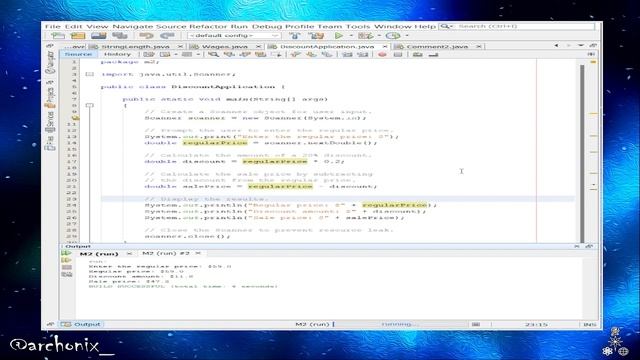Undo using the main toolbar arrow icon
This screenshot has height=360, width=640.
(146, 36)
